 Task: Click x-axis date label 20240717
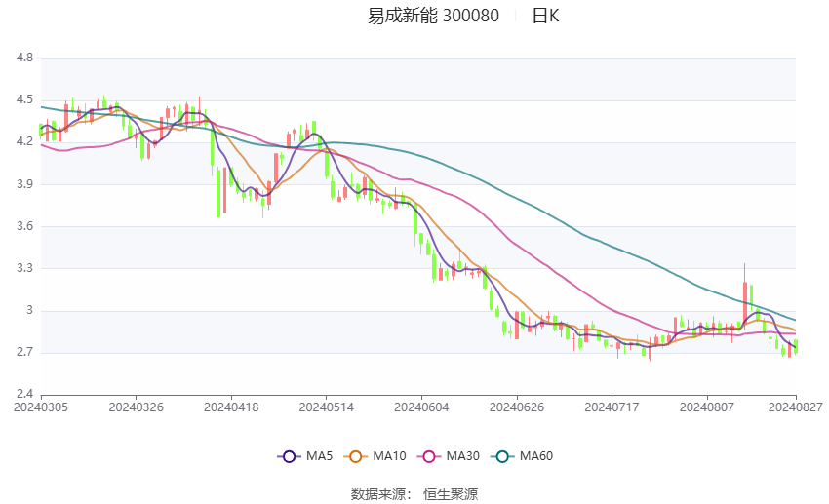tap(612, 407)
